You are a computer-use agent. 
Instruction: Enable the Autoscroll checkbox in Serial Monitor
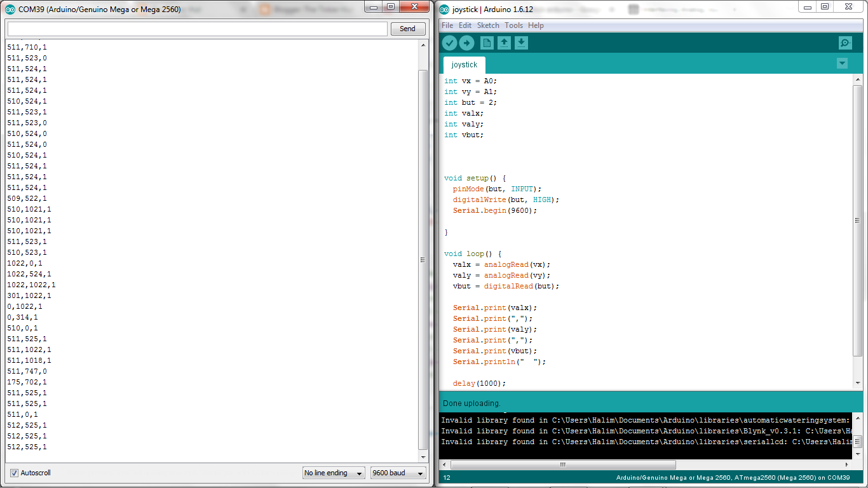[14, 473]
